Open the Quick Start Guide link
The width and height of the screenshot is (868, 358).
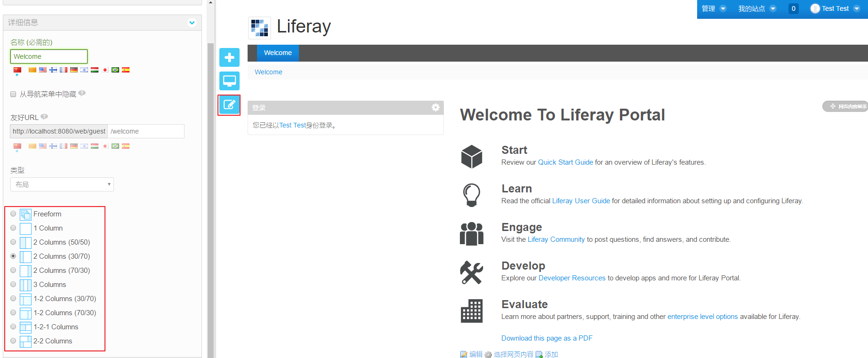click(x=565, y=162)
